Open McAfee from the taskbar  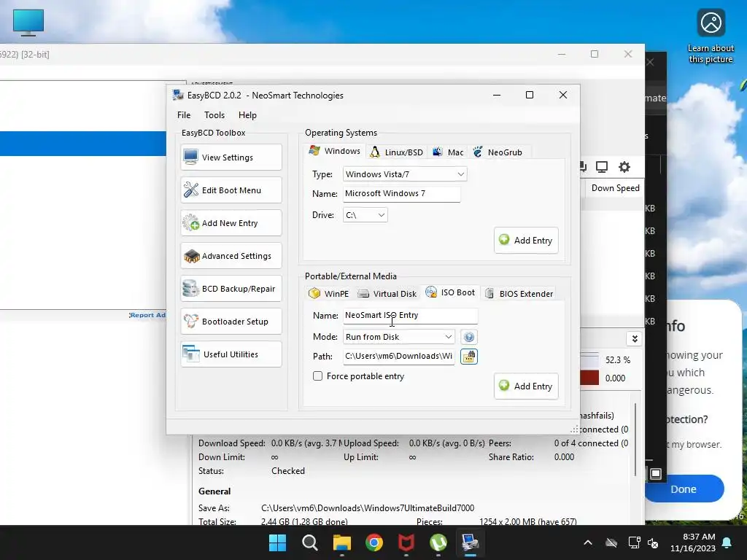[406, 542]
